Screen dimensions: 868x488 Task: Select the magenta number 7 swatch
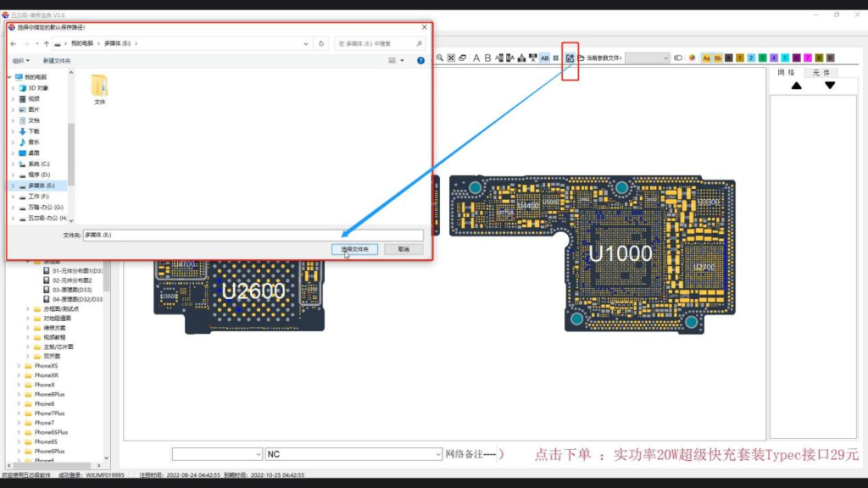tap(808, 58)
